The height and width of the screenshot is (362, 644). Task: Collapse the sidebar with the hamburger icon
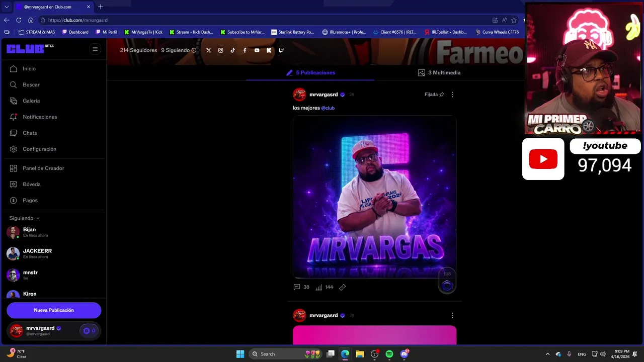[95, 49]
